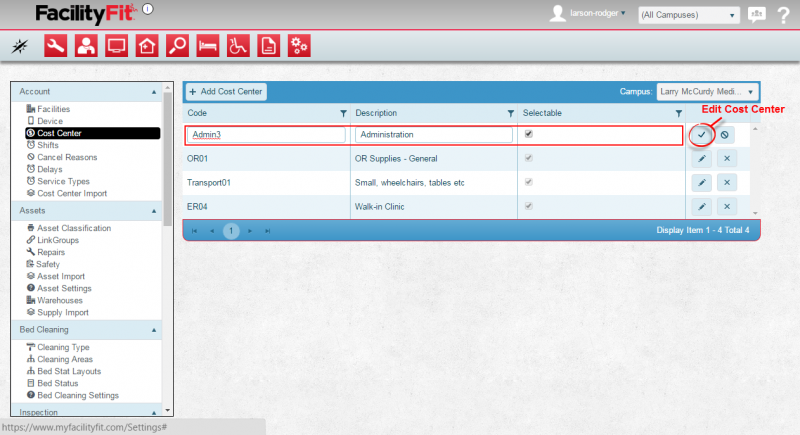800x435 pixels.
Task: Toggle Selectable checkbox for Admin3 row
Action: pyautogui.click(x=529, y=134)
